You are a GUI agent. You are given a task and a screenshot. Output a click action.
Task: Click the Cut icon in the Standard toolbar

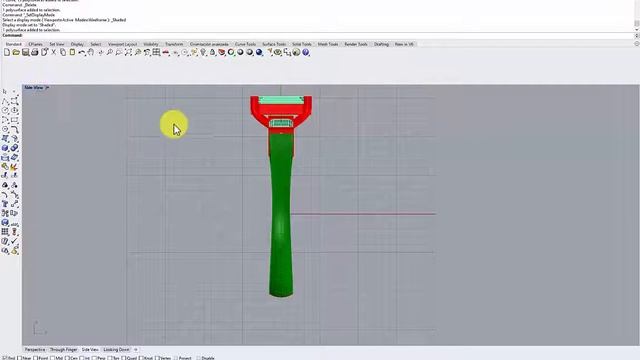(53, 52)
